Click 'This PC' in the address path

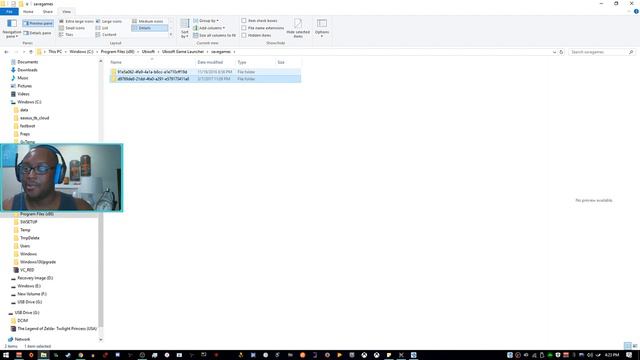[55, 52]
